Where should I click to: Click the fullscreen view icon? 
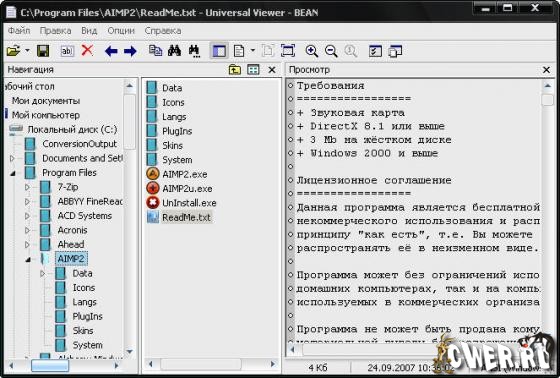[288, 51]
